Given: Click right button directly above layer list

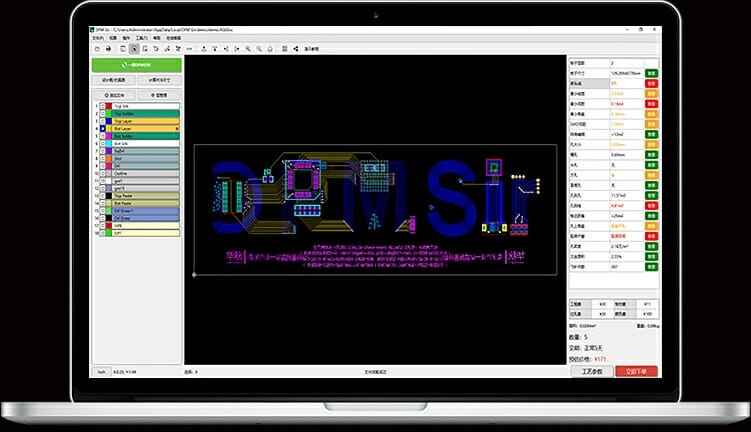Looking at the screenshot, I should 159,95.
